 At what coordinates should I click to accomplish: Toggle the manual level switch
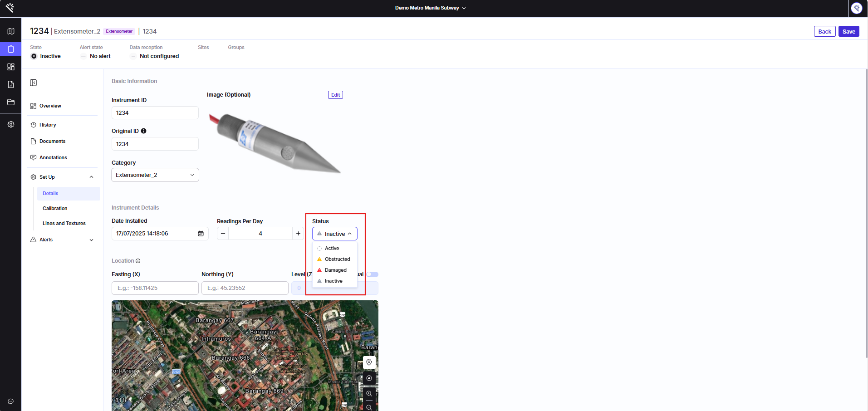373,274
